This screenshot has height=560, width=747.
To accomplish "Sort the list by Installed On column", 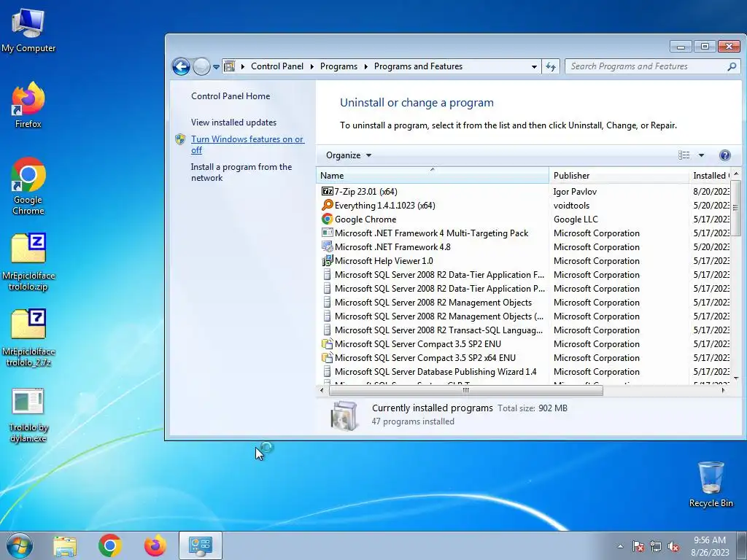I will tap(710, 175).
